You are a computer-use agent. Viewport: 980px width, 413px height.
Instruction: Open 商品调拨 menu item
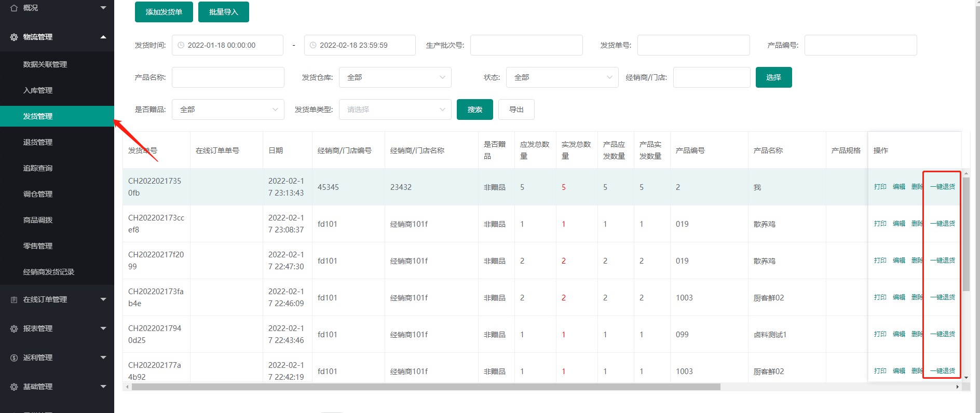57,220
